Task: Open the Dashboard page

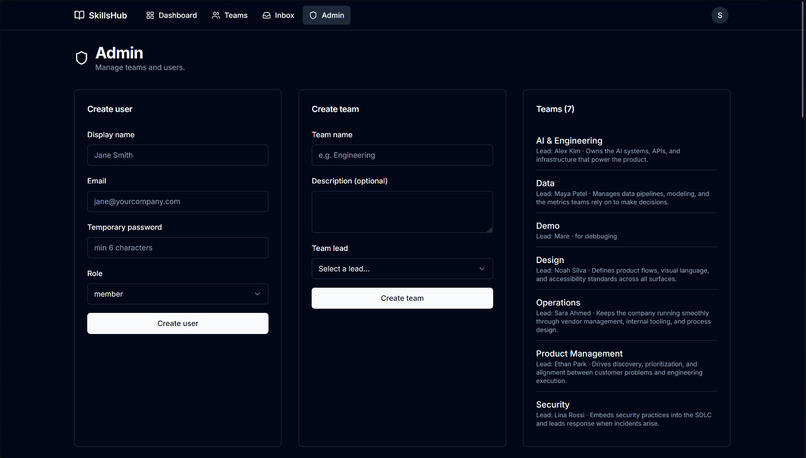Action: pos(171,15)
